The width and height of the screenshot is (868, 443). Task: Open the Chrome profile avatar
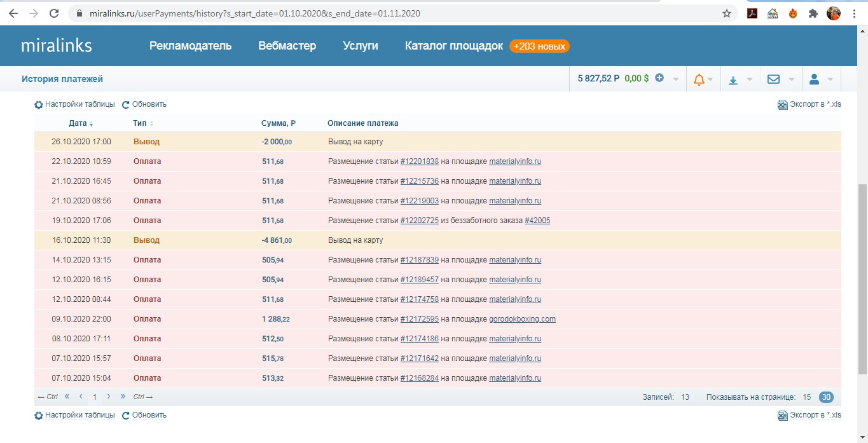click(x=834, y=13)
